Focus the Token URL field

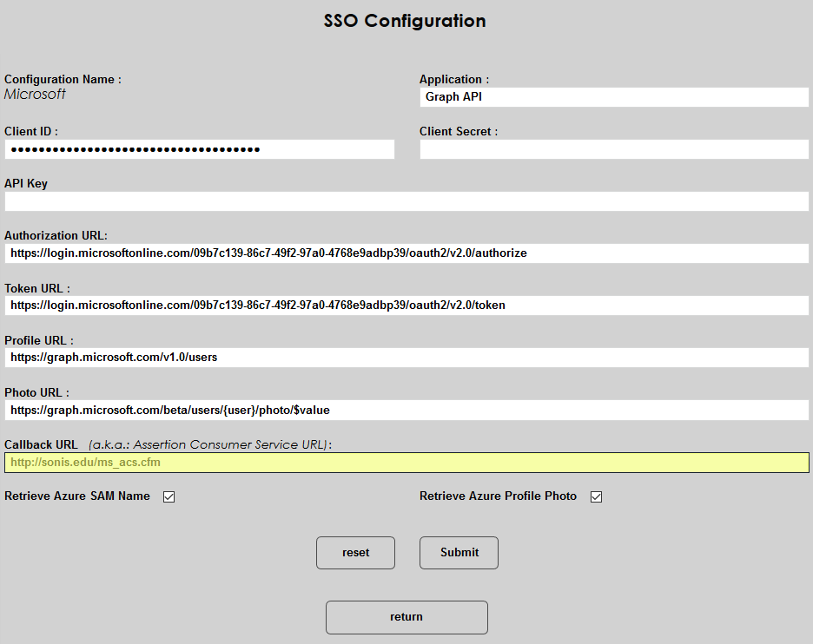406,306
